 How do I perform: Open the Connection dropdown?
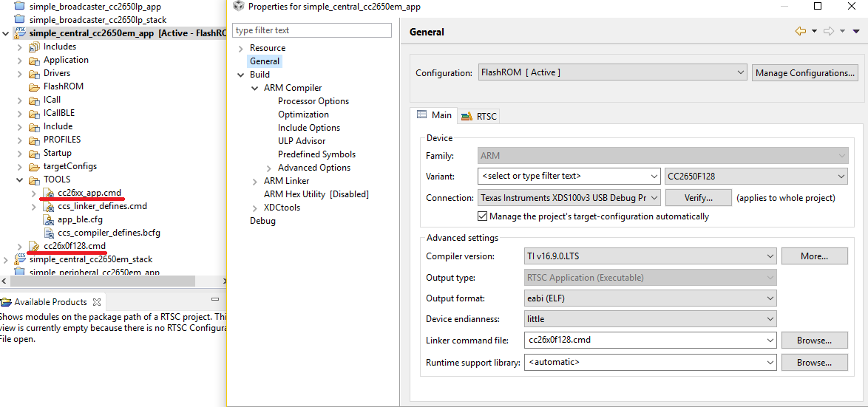coord(654,197)
